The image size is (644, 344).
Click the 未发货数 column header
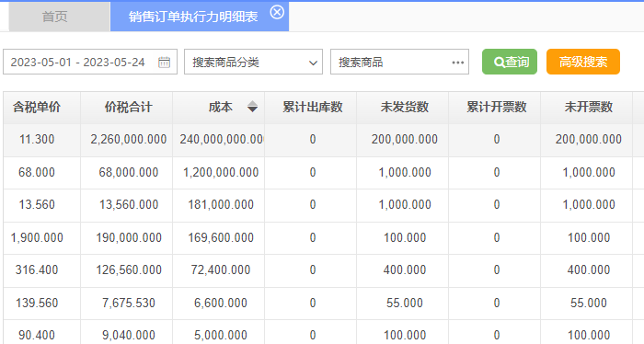403,107
